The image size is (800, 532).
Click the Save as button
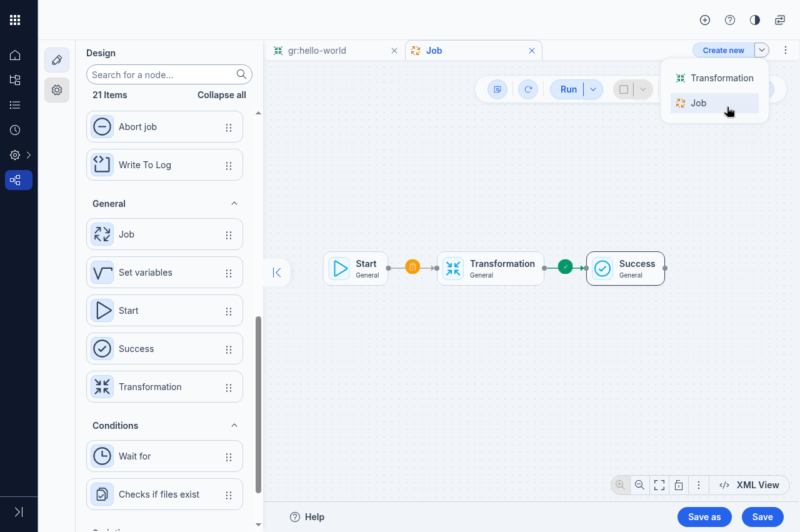(704, 517)
